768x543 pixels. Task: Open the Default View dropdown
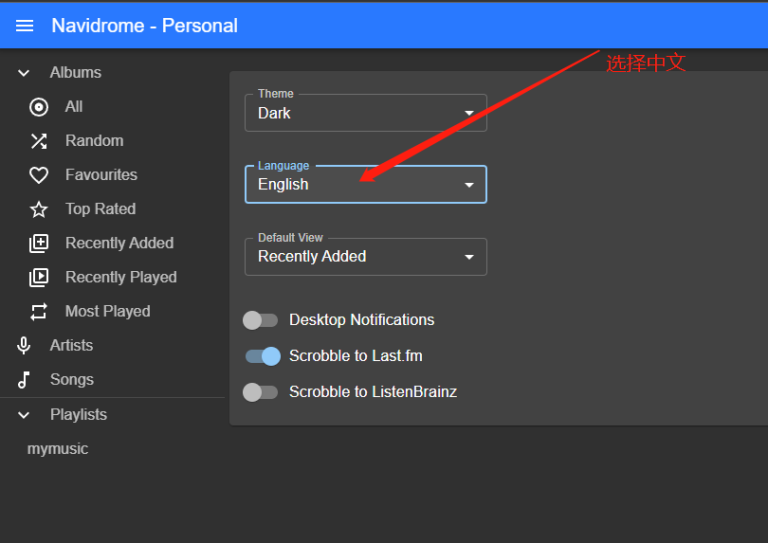pos(365,257)
